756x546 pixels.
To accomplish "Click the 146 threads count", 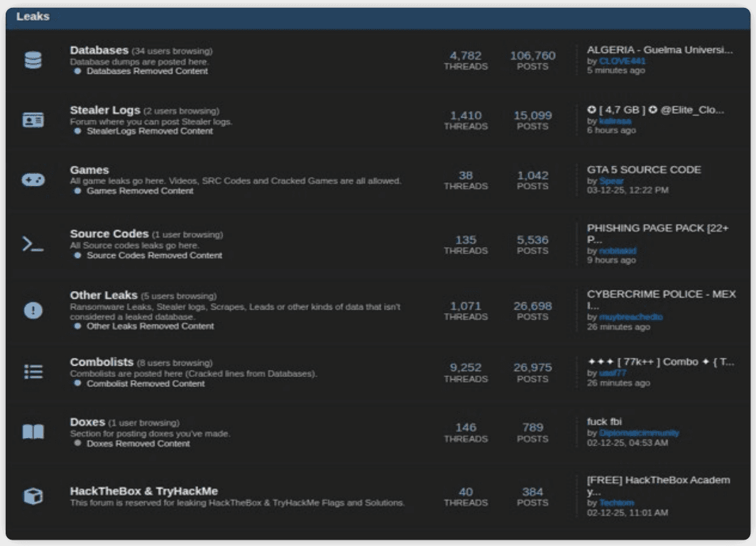I will click(466, 427).
